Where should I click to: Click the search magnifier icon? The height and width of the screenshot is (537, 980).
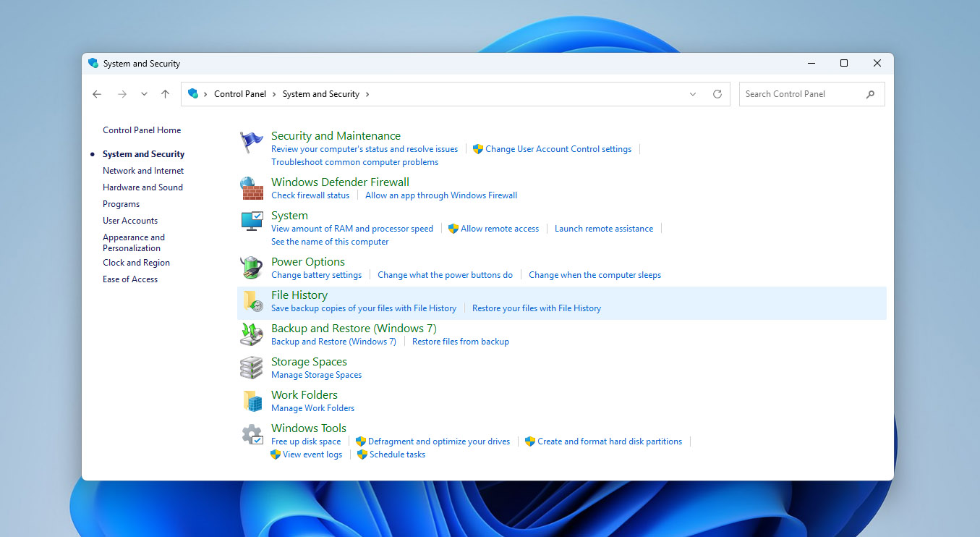[x=870, y=93]
